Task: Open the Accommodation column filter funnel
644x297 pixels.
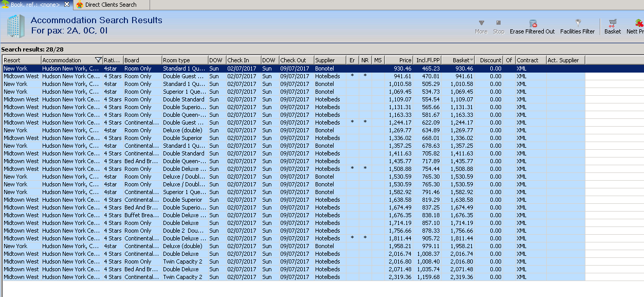Action: click(98, 60)
